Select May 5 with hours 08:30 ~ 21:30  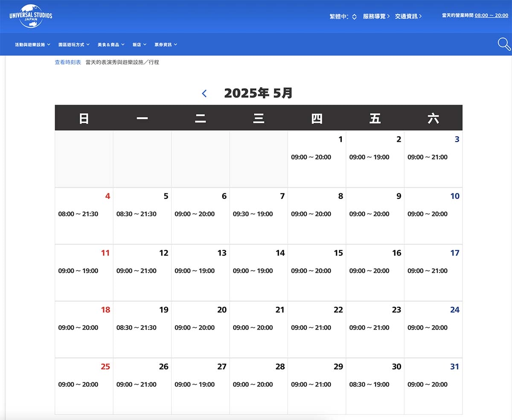pyautogui.click(x=142, y=216)
